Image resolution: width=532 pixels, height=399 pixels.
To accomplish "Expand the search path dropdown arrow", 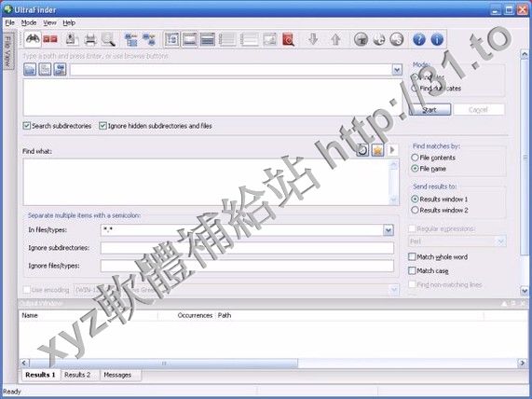I will pos(397,70).
